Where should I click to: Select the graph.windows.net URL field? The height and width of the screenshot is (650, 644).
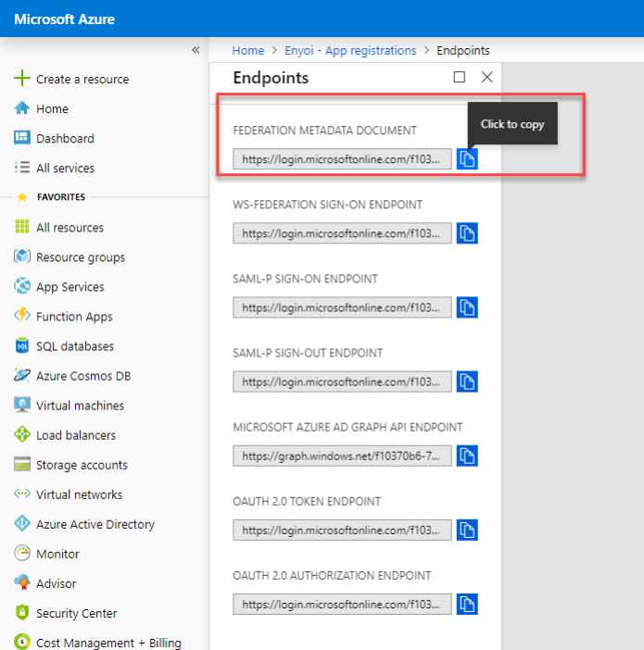click(342, 456)
